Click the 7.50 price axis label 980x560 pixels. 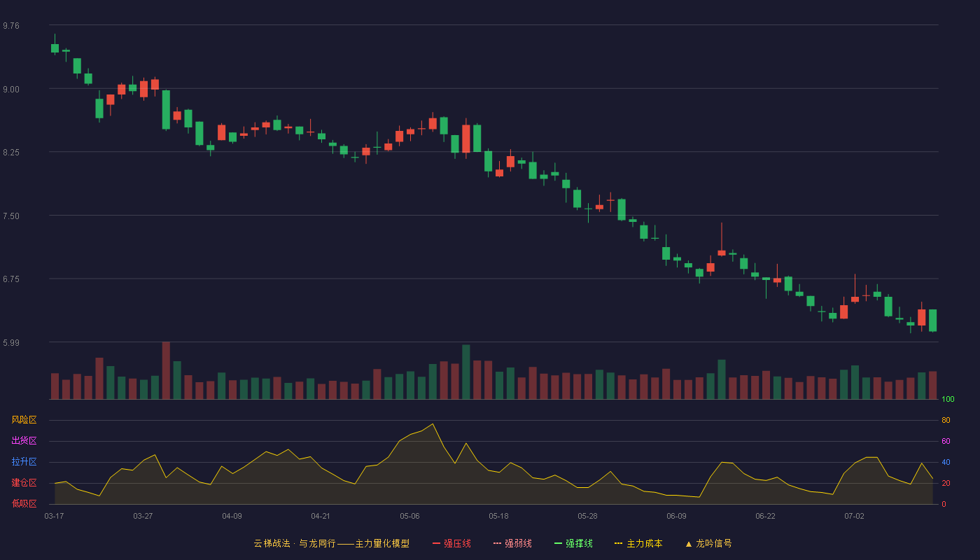tap(11, 216)
